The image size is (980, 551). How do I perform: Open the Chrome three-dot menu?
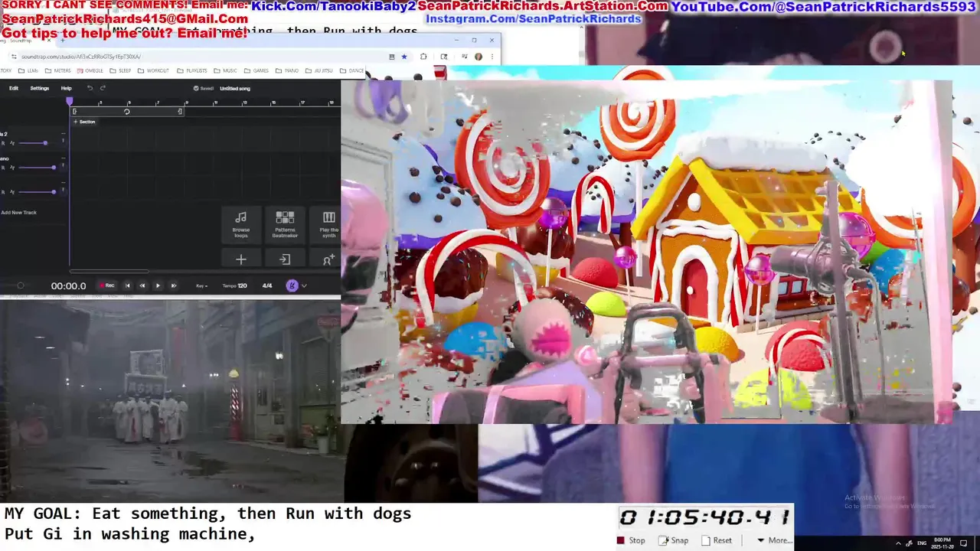[x=492, y=57]
